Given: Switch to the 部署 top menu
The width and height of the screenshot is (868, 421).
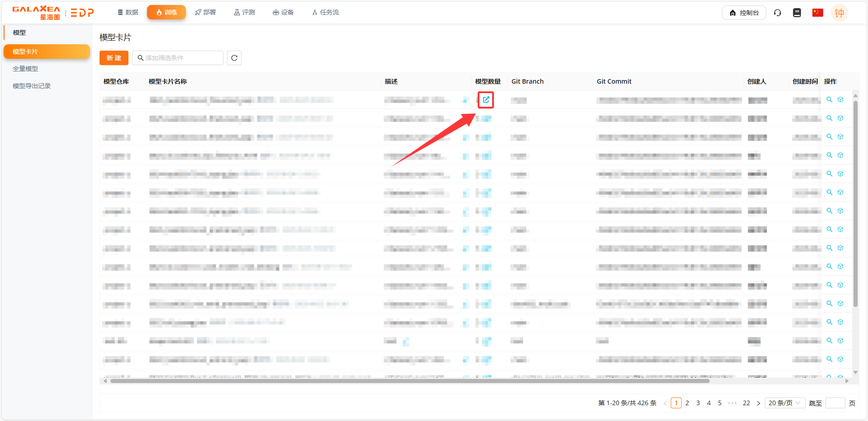Looking at the screenshot, I should (x=205, y=12).
